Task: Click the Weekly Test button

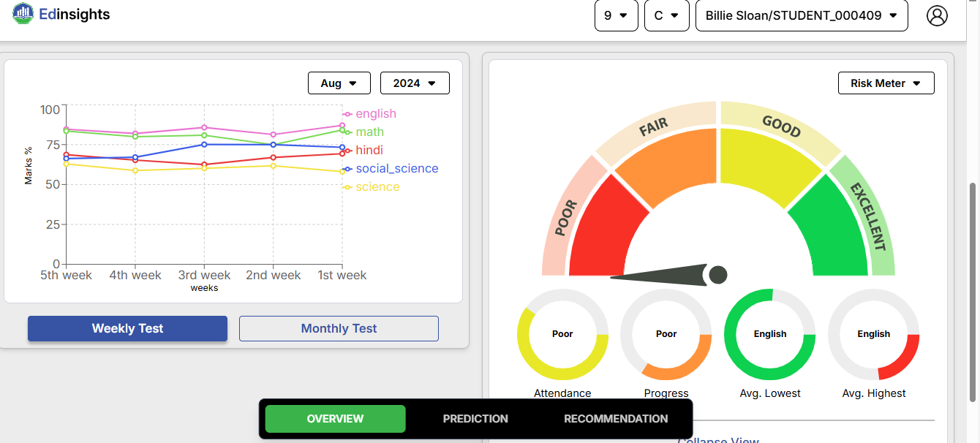Action: (127, 329)
